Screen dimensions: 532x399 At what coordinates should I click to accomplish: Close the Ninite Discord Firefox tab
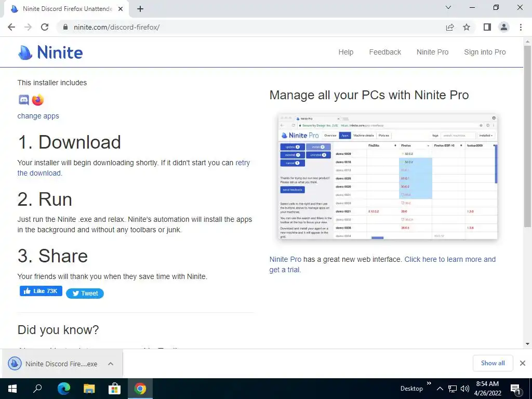tap(121, 9)
